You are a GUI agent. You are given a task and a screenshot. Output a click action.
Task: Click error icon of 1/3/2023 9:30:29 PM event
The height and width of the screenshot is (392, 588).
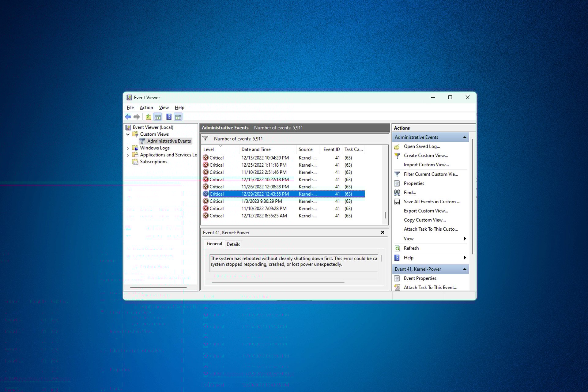[206, 201]
